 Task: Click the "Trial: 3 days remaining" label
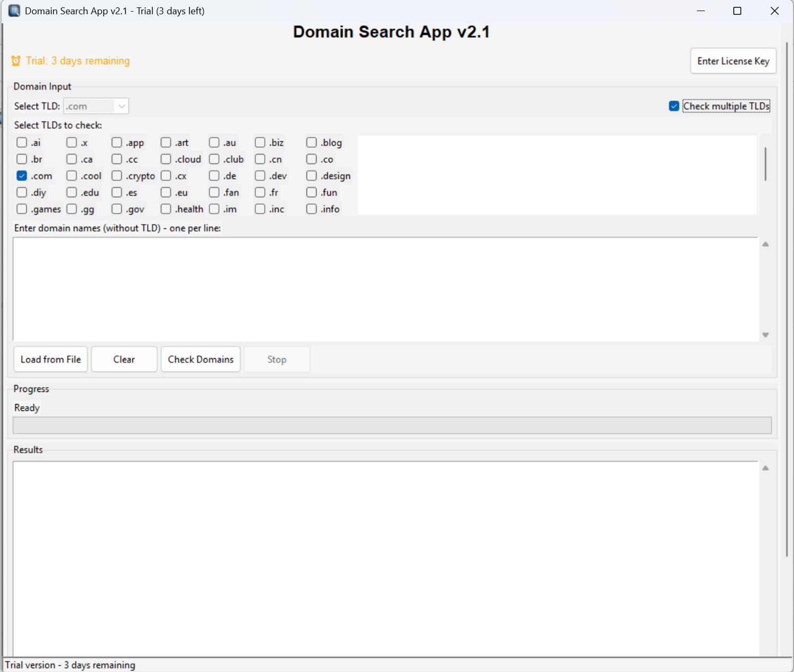(x=78, y=61)
